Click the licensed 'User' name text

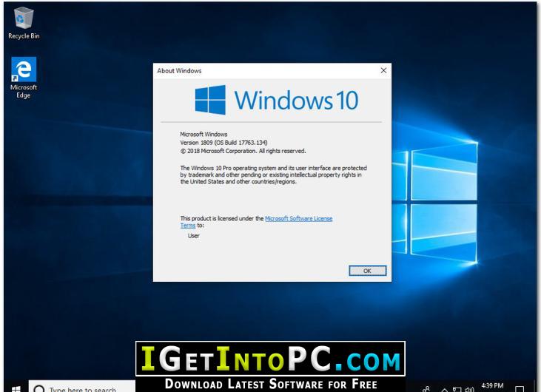coord(194,236)
